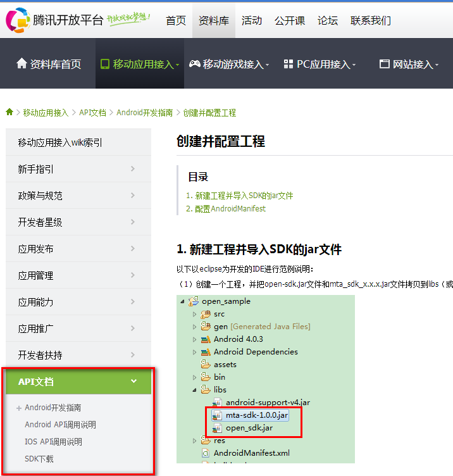Click the green home icon in the breadcrumb
The image size is (453, 476).
(9, 112)
